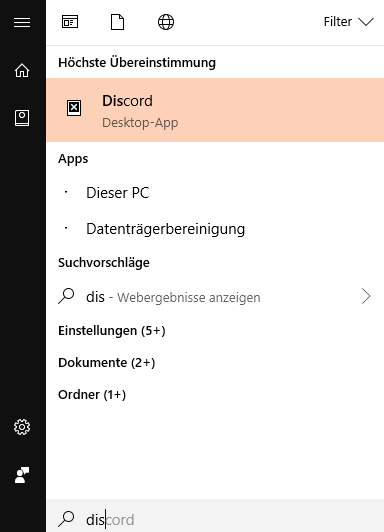Launch Discord Desktop-App result
Image resolution: width=384 pixels, height=532 pixels.
215,110
